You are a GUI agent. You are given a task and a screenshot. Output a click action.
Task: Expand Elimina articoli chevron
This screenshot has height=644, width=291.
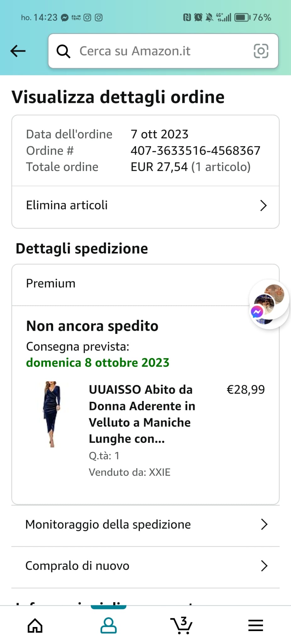pyautogui.click(x=263, y=206)
